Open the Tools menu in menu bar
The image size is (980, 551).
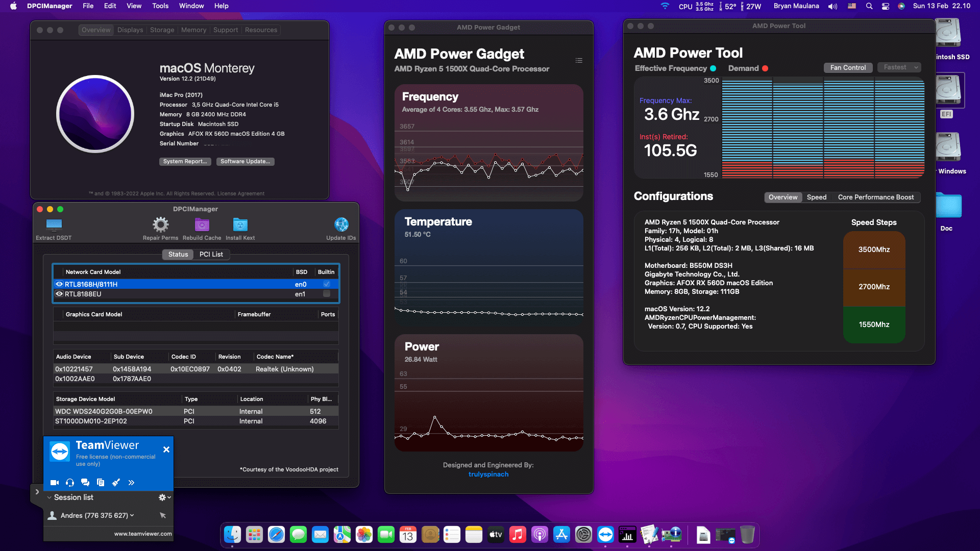click(x=160, y=6)
